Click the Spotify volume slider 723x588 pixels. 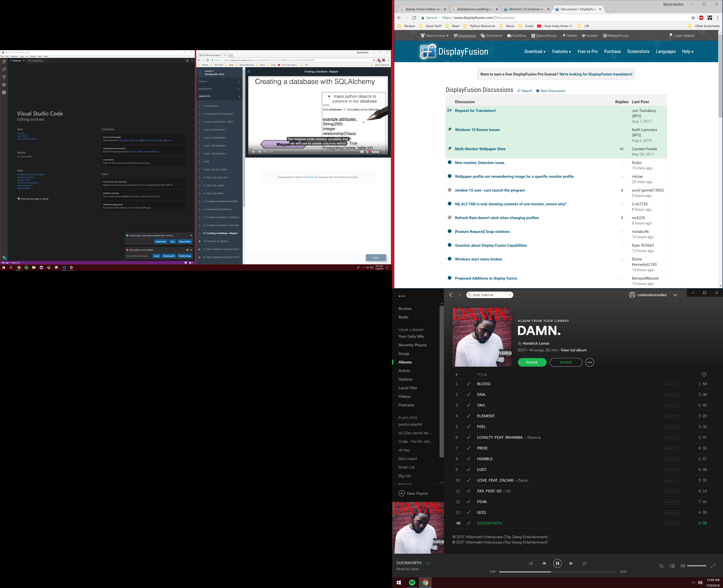(696, 566)
